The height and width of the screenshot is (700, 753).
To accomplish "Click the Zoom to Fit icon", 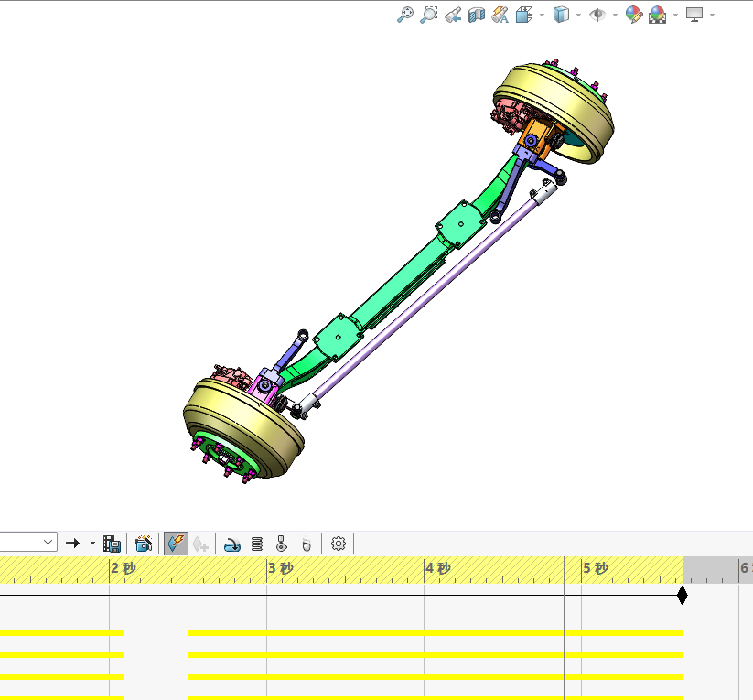I will point(405,15).
